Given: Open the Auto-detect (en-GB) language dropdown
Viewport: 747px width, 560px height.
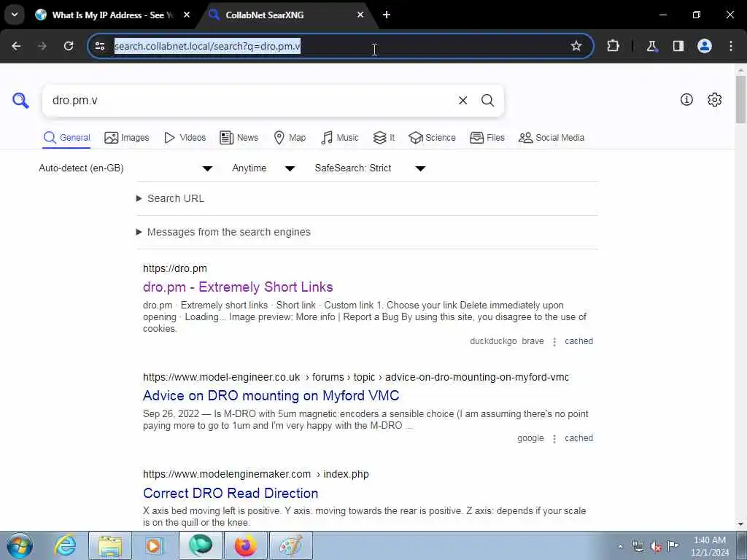Looking at the screenshot, I should coord(125,168).
